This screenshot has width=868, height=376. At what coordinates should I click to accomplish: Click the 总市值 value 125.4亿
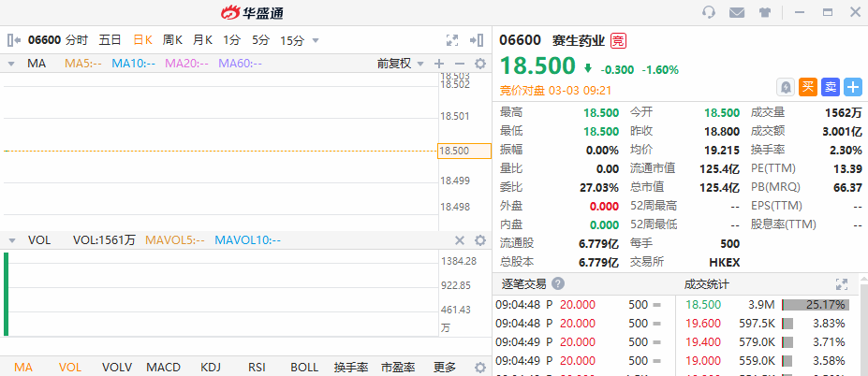pos(719,187)
